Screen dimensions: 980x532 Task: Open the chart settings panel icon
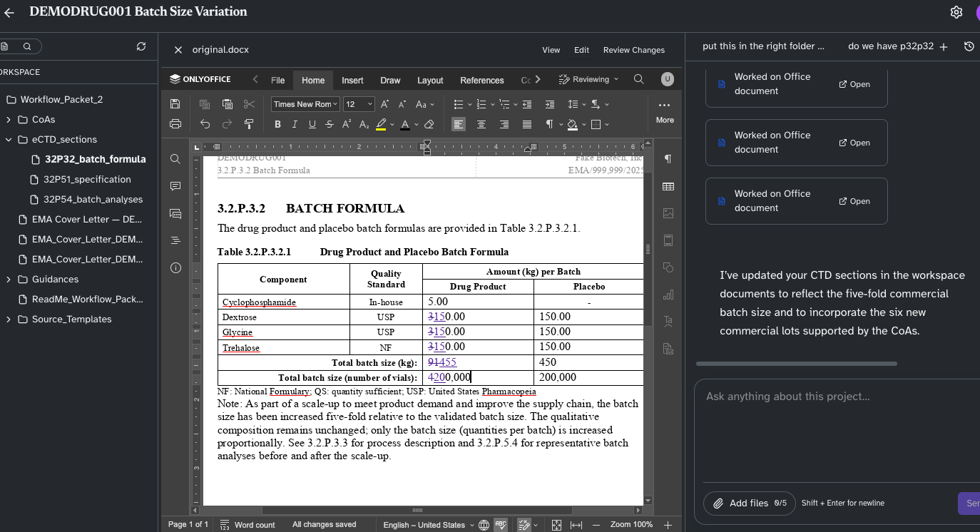[668, 294]
